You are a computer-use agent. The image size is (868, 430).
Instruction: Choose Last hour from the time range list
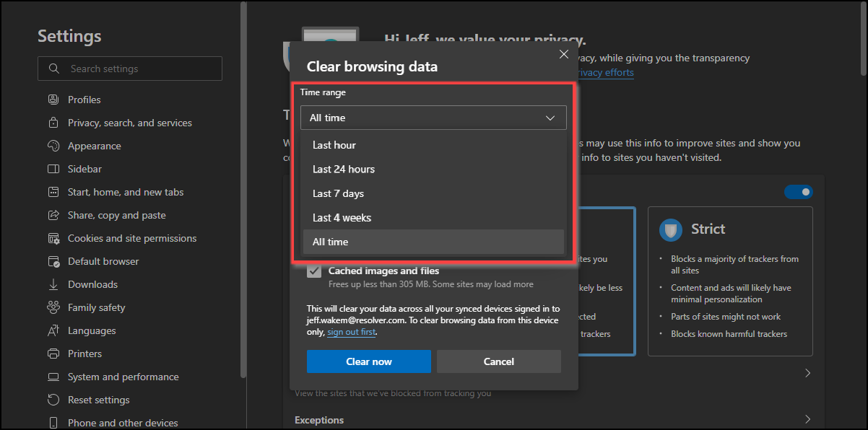433,145
